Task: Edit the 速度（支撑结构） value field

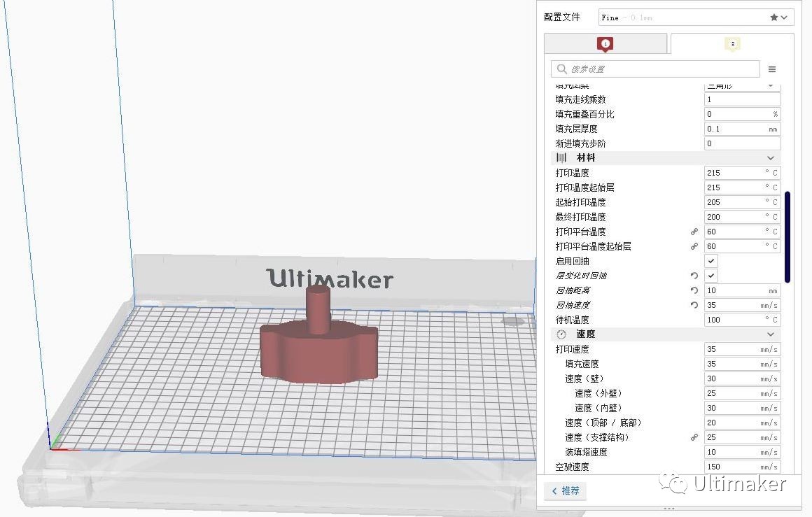Action: 742,437
